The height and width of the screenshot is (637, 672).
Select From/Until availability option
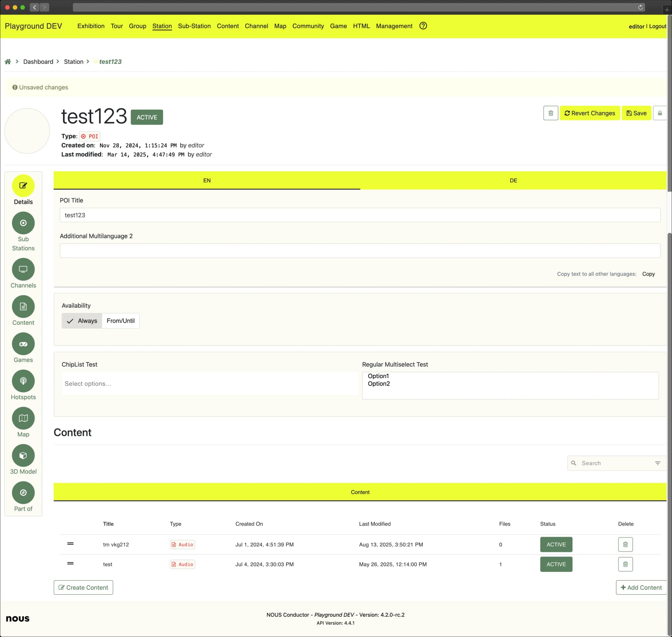point(121,321)
